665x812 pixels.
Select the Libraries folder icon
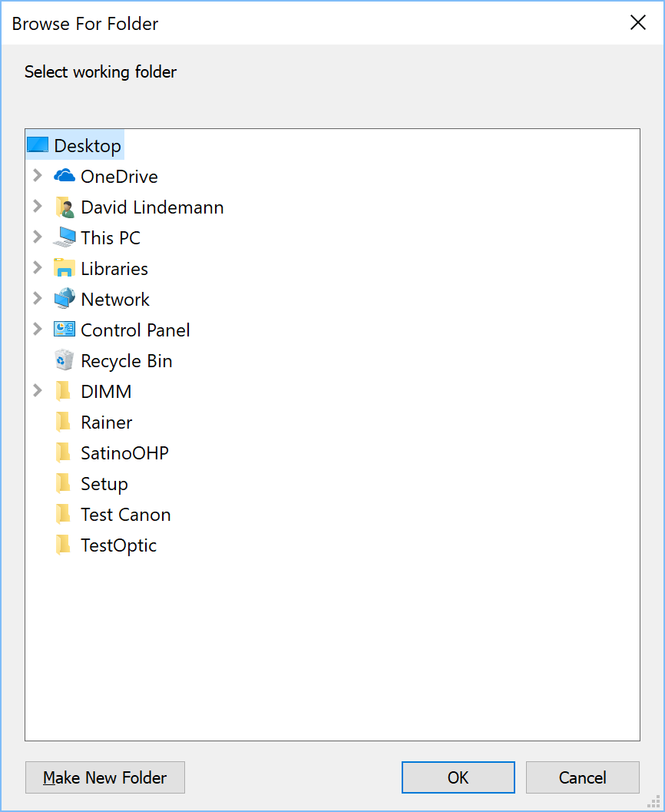tap(65, 268)
